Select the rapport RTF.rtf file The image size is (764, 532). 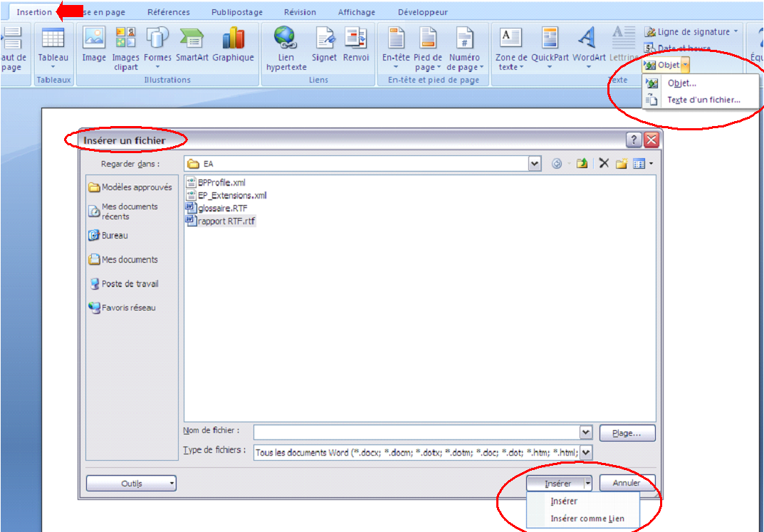(x=226, y=221)
